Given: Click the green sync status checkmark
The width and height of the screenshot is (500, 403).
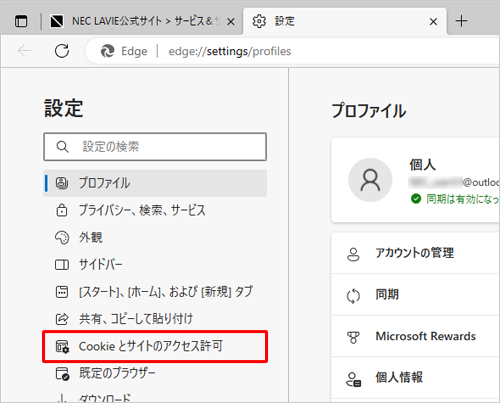Looking at the screenshot, I should point(416,199).
